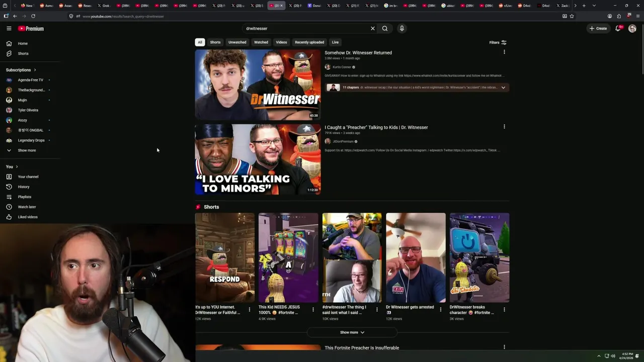Open a new browser tab
The image size is (644, 362).
(x=584, y=6)
